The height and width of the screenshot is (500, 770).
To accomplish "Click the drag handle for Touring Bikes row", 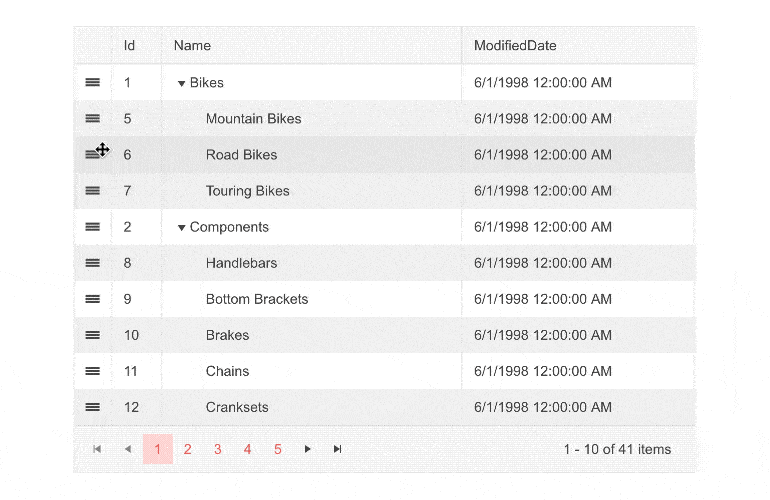I will [x=93, y=190].
